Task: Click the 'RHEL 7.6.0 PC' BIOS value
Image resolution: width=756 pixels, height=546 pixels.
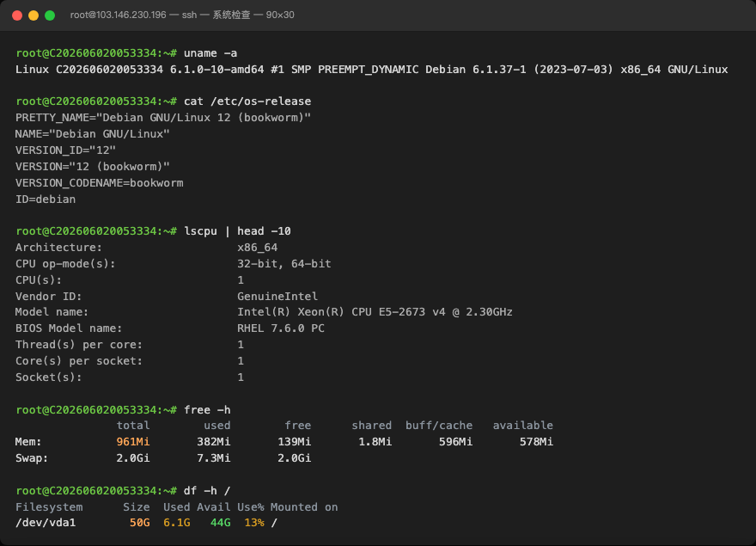Action: point(281,328)
